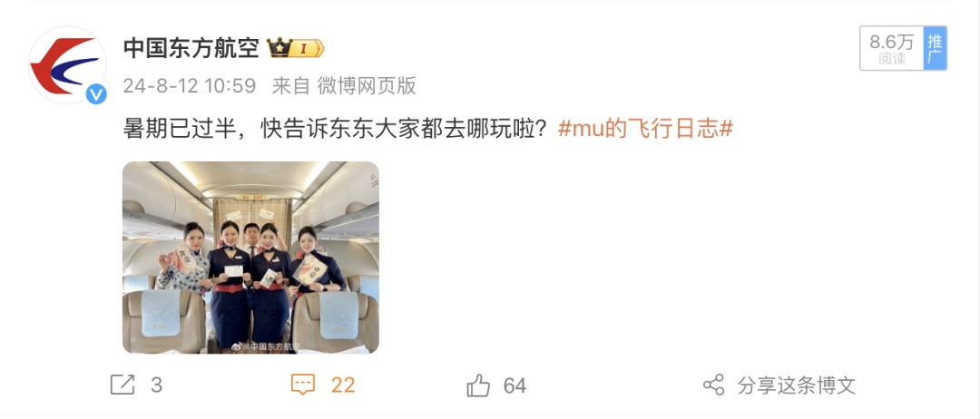Click the comment count 22
Screen dimensions: 980x419
pos(343,385)
